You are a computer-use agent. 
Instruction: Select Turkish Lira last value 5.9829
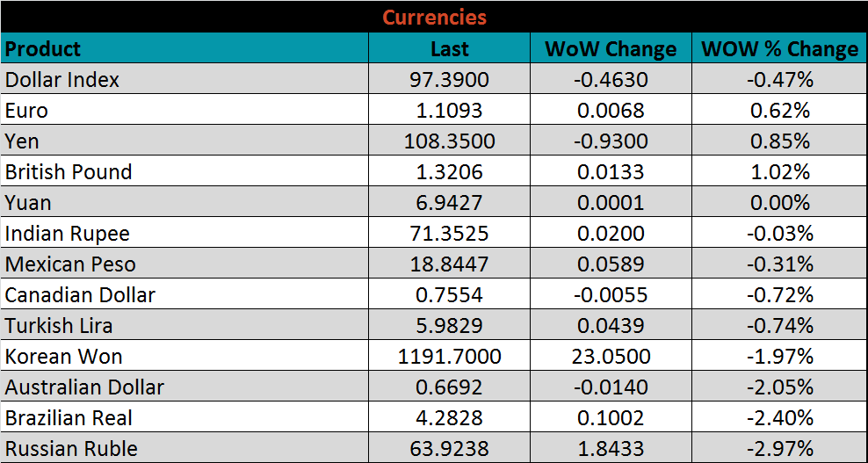449,326
